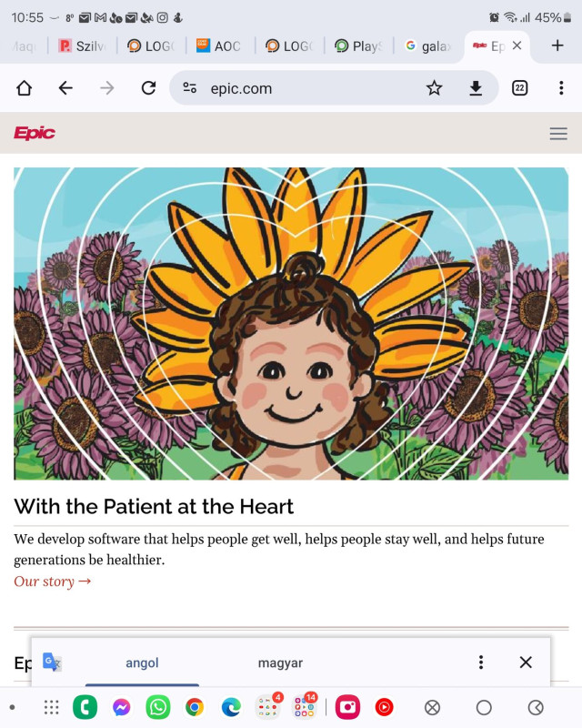582x728 pixels.
Task: Open the app drawer grid
Action: click(x=51, y=707)
